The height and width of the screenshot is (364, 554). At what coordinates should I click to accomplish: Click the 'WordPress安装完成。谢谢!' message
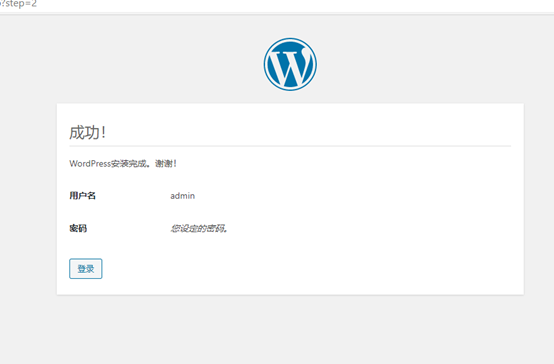[123, 163]
